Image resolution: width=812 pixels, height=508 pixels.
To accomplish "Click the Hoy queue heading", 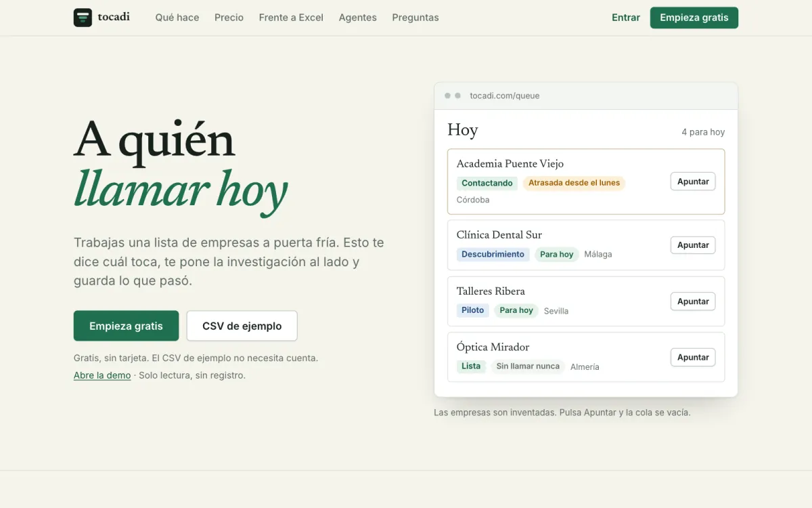I will click(x=463, y=130).
